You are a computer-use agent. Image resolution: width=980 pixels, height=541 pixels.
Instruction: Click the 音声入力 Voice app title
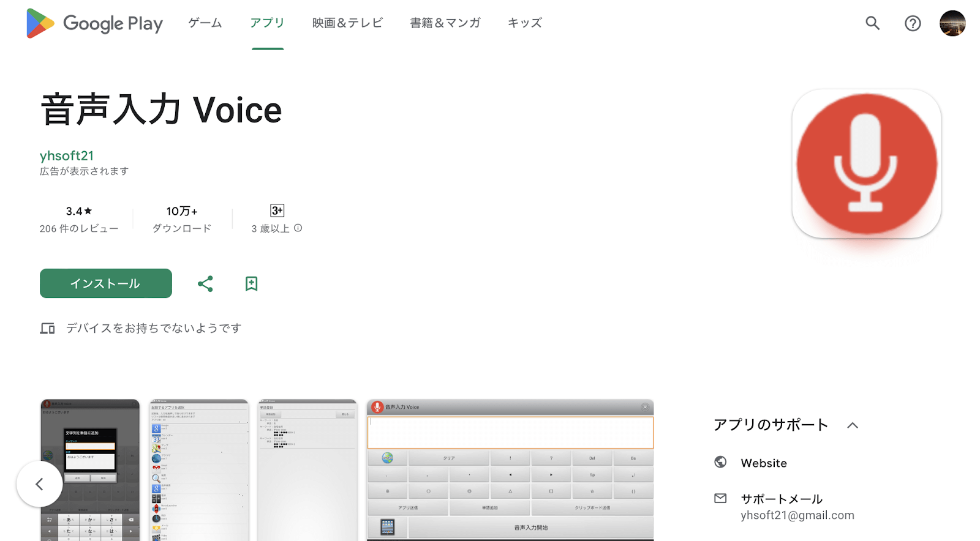[161, 110]
